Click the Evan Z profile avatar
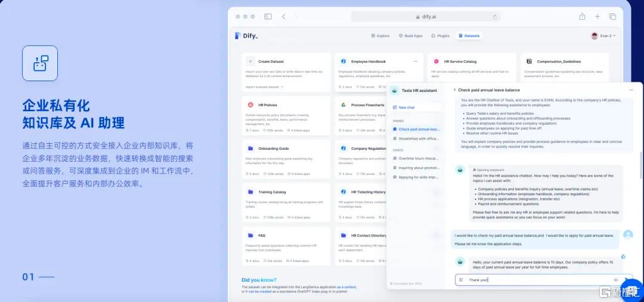 [595, 36]
